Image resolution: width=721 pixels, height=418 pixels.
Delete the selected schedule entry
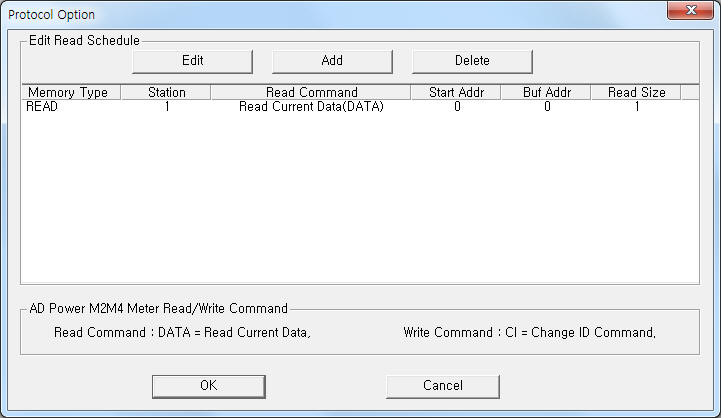(x=472, y=61)
